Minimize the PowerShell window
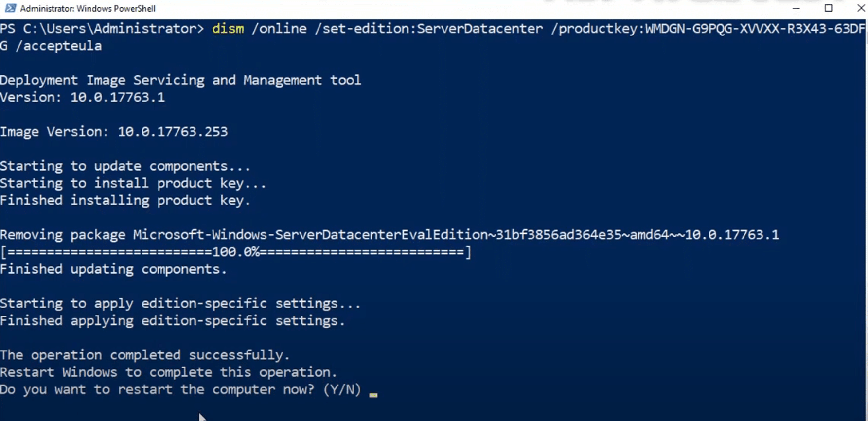868x421 pixels. tap(797, 8)
